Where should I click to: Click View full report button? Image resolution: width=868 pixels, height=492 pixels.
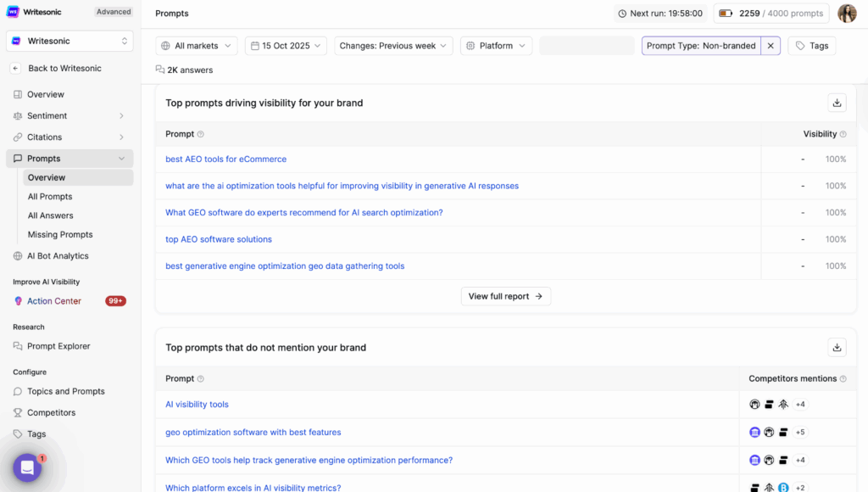pyautogui.click(x=506, y=296)
